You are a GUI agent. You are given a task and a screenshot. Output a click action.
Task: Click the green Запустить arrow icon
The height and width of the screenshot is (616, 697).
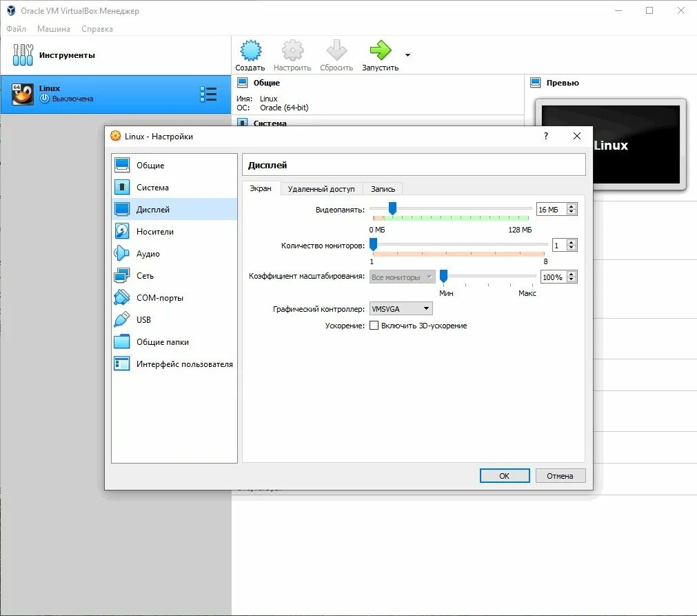point(381,50)
